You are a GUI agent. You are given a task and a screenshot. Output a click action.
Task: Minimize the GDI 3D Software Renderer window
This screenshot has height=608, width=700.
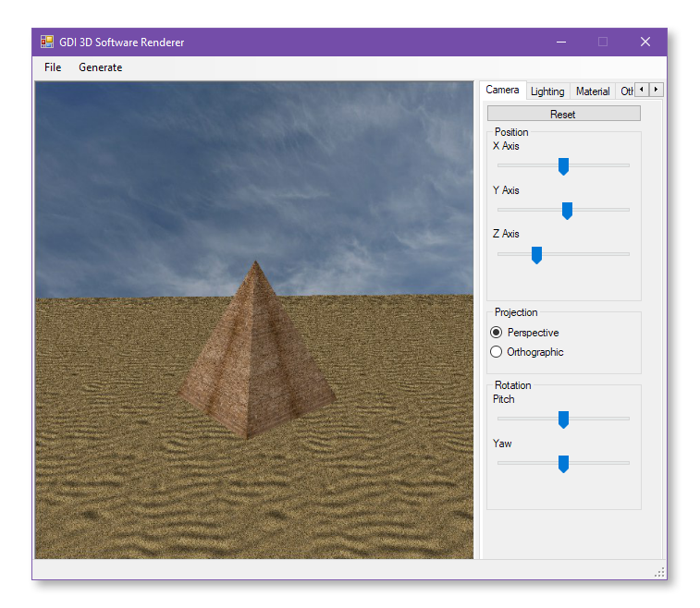coord(561,42)
